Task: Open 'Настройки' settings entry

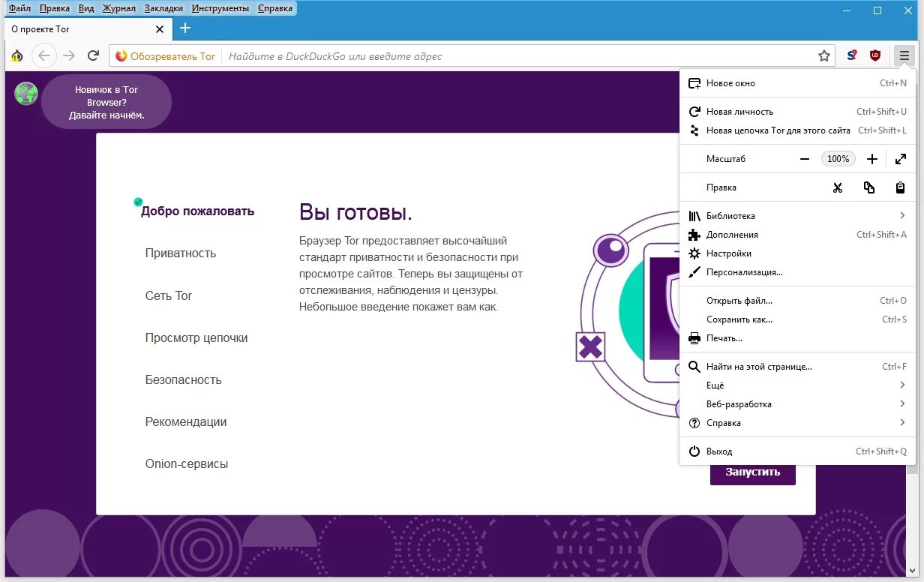Action: pyautogui.click(x=797, y=253)
